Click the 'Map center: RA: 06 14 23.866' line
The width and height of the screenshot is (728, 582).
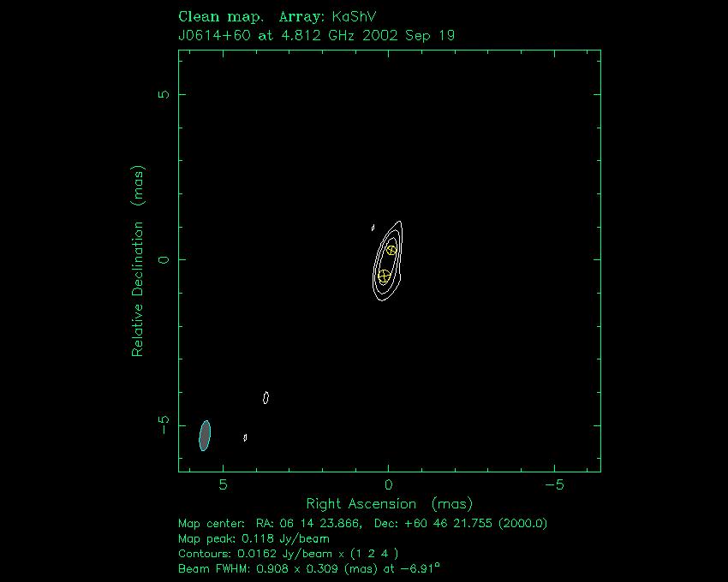[x=362, y=524]
